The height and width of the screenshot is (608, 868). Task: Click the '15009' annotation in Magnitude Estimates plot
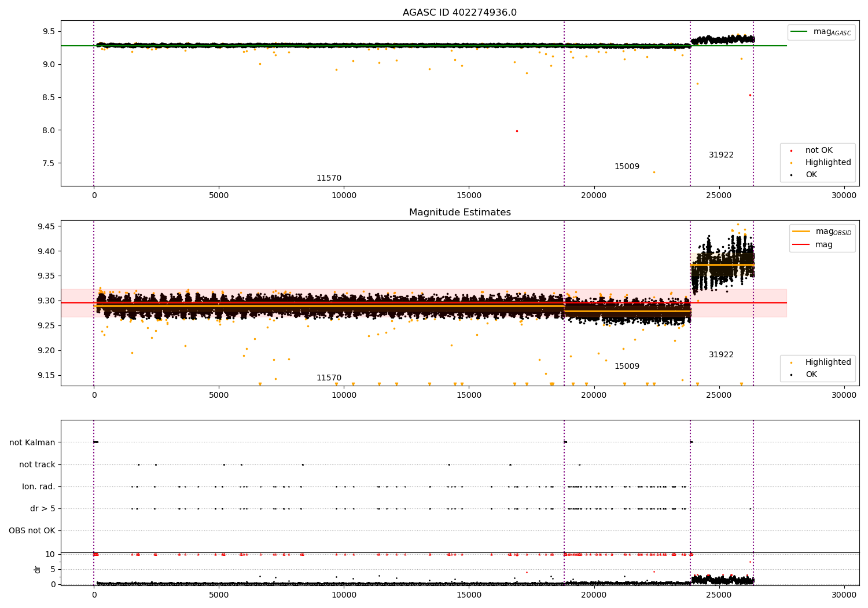(627, 367)
